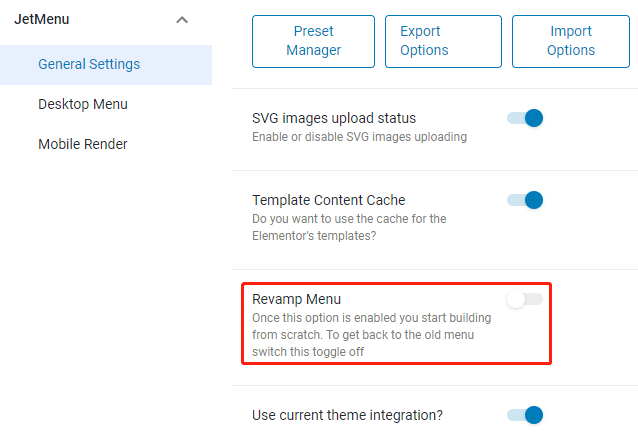Viewport: 638px width, 435px height.
Task: Go to Desktop Menu settings
Action: 83,104
